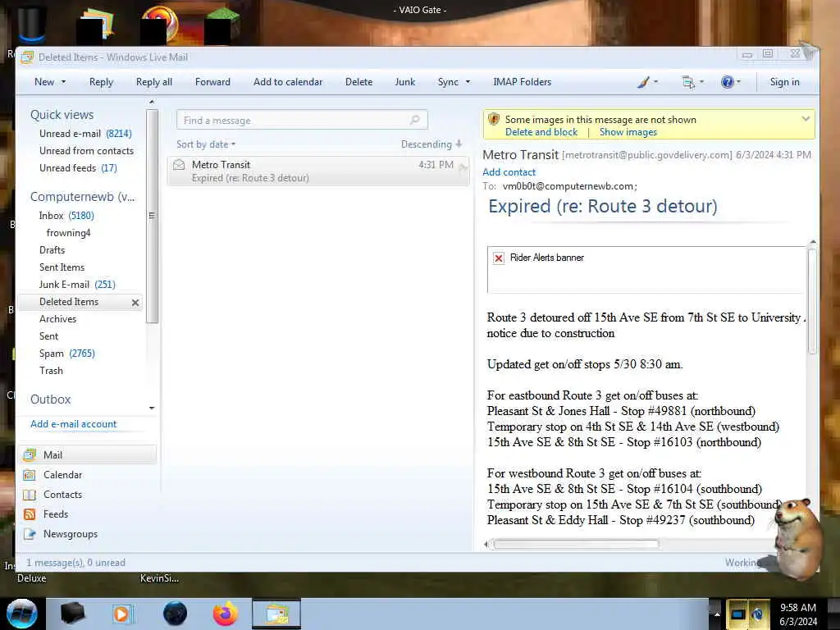
Task: Click the Sign in button
Action: pos(784,82)
